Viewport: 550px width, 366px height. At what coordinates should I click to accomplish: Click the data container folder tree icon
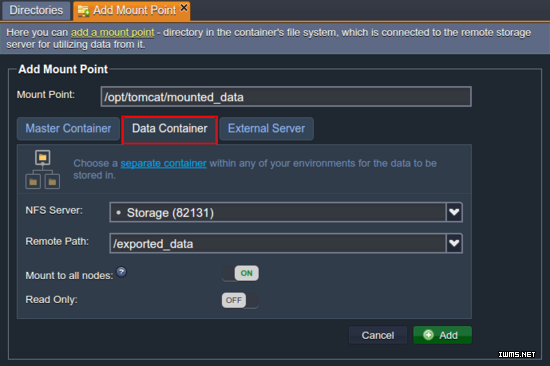coord(43,169)
